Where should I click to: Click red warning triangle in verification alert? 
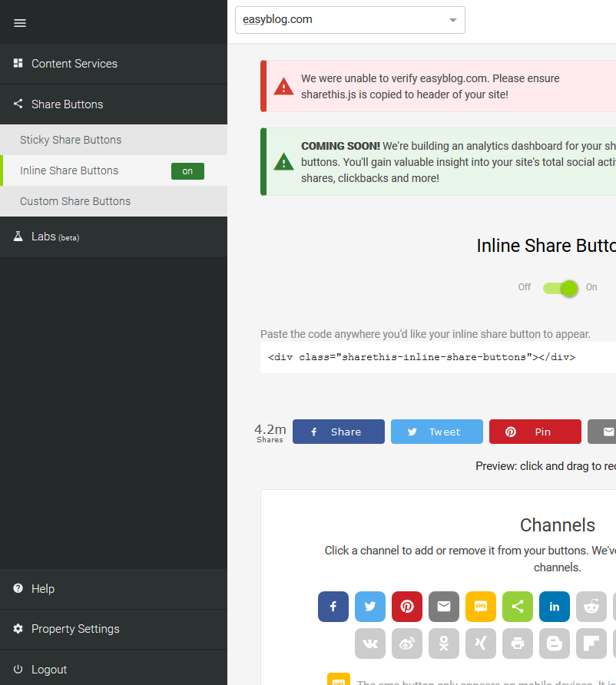coord(283,87)
